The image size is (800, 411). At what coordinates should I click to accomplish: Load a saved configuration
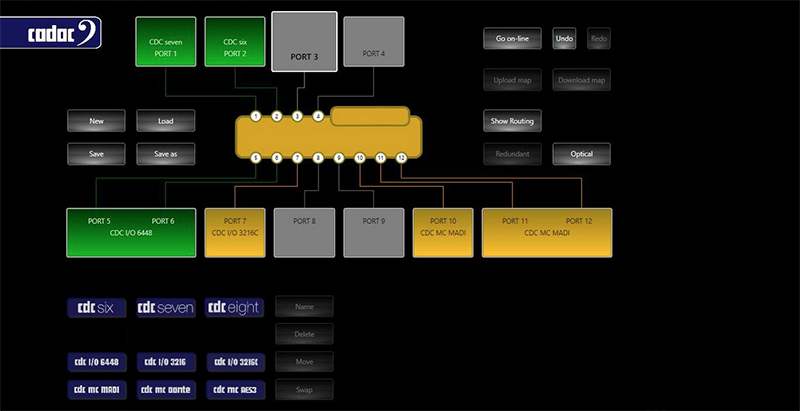(x=166, y=121)
